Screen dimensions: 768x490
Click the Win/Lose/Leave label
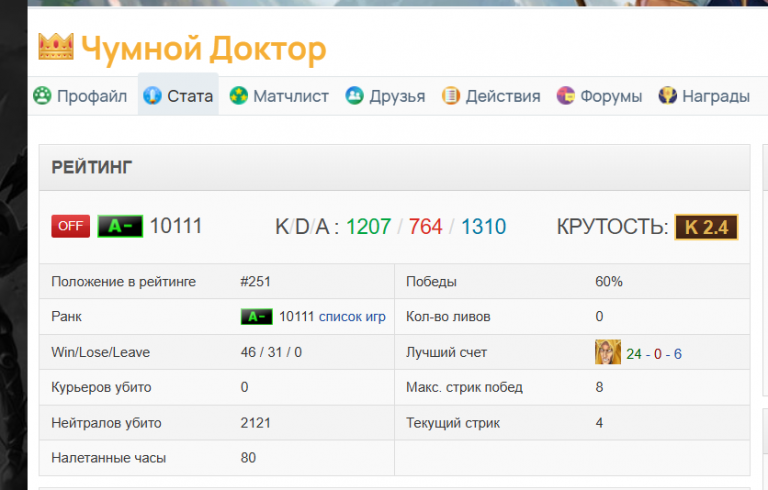(100, 352)
